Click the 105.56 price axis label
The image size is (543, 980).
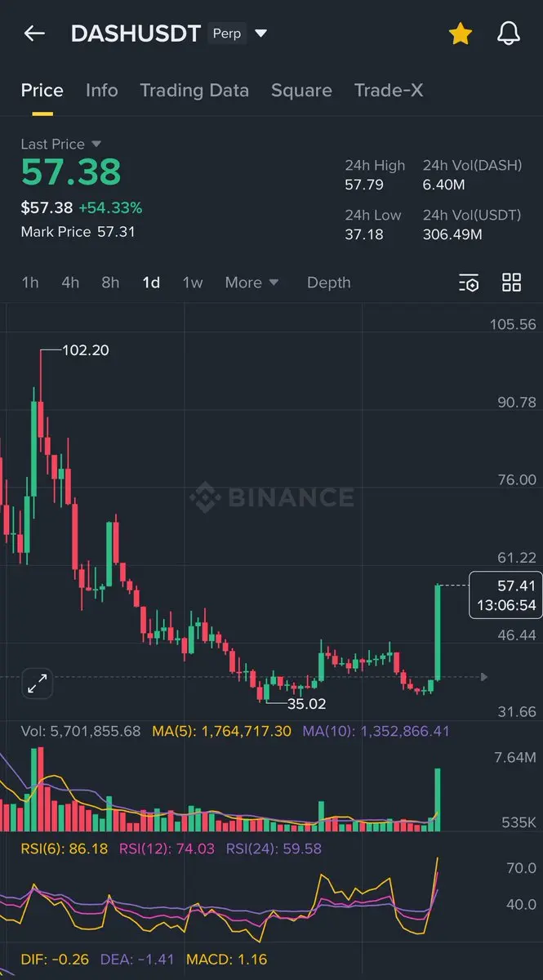click(x=513, y=324)
